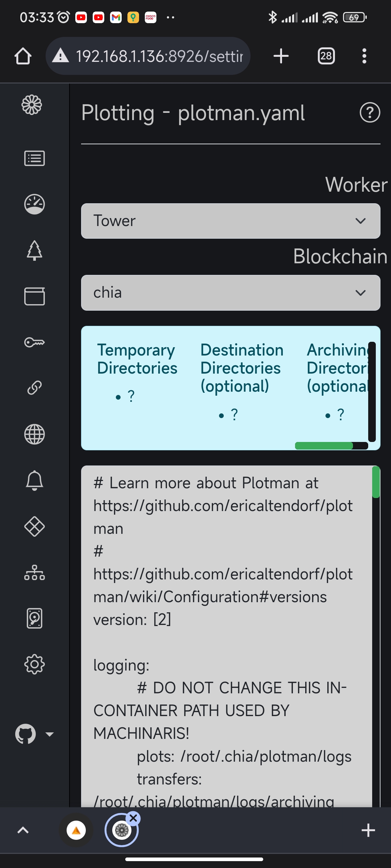The height and width of the screenshot is (868, 391).
Task: Click the help question mark icon
Action: click(x=370, y=113)
